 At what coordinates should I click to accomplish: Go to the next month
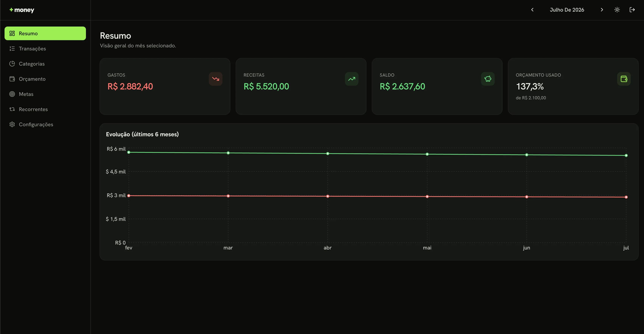click(602, 10)
